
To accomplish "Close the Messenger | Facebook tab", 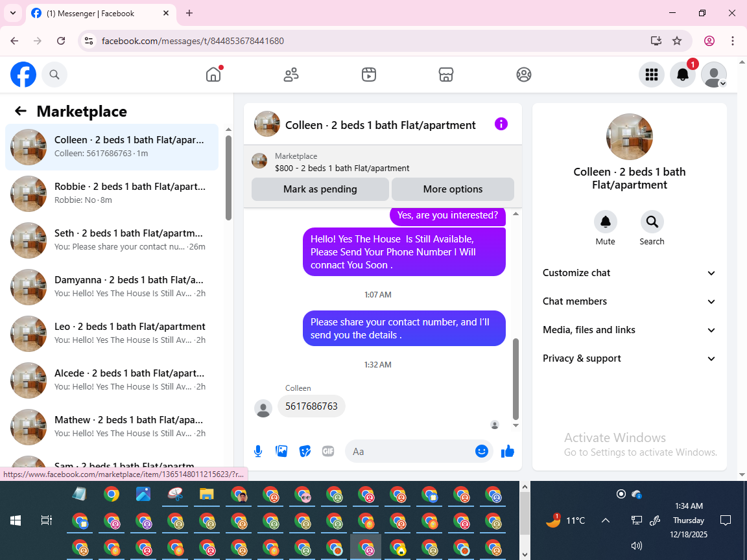I will (166, 14).
